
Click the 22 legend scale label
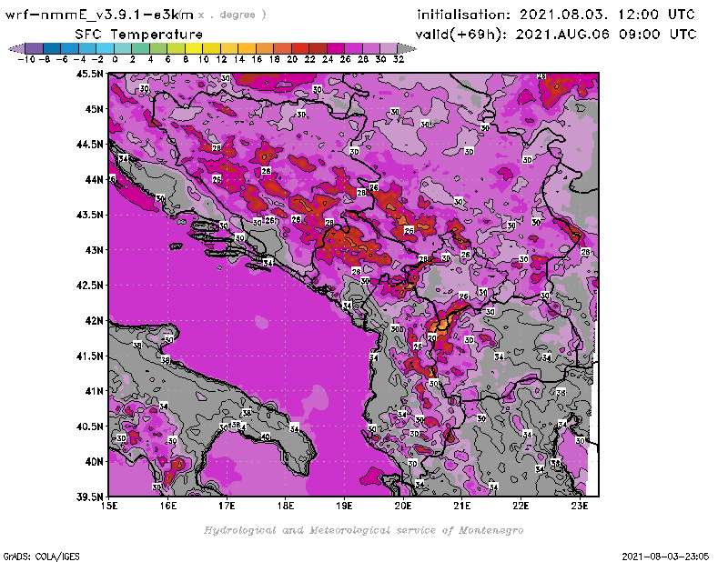coord(309,59)
